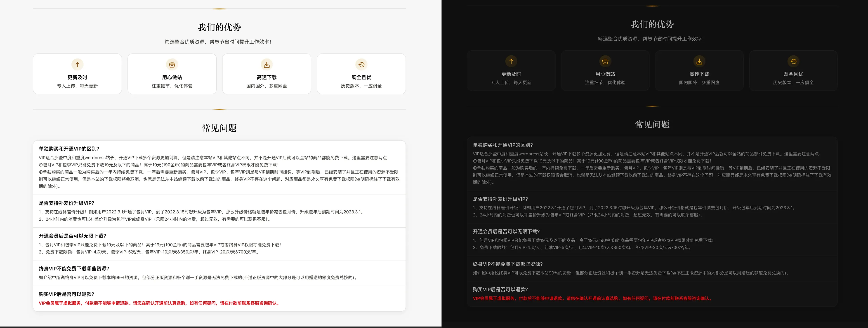This screenshot has height=328, width=868.
Task: Click the up-arrow icon in dark 更新及时 card
Action: [511, 61]
